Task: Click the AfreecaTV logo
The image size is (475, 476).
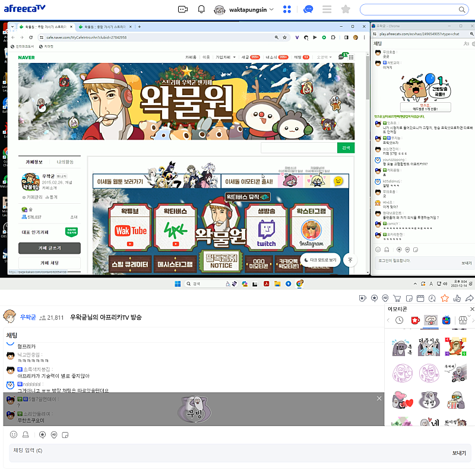Action: [x=24, y=8]
